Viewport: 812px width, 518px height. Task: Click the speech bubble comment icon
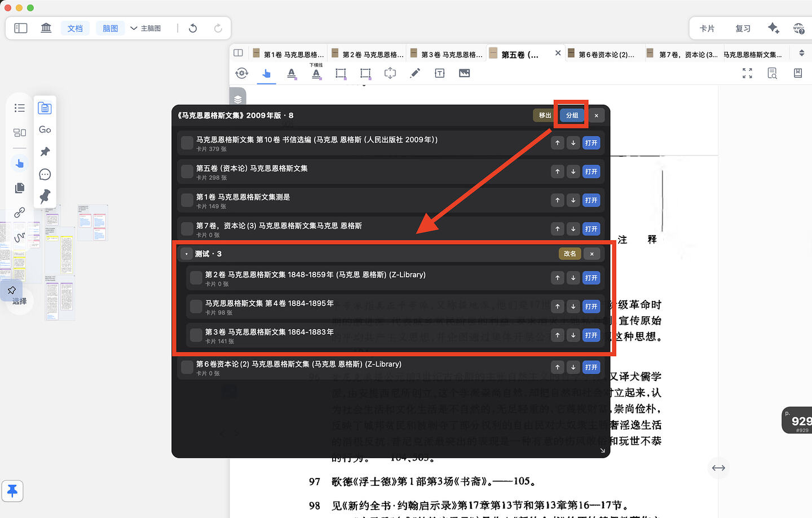pyautogui.click(x=45, y=174)
